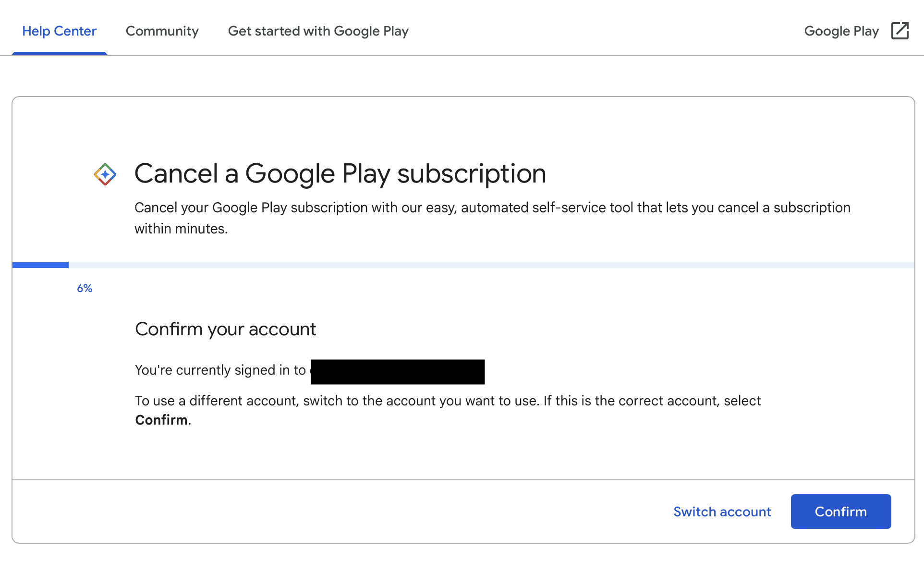Select Get started with Google Play tab

click(x=318, y=31)
